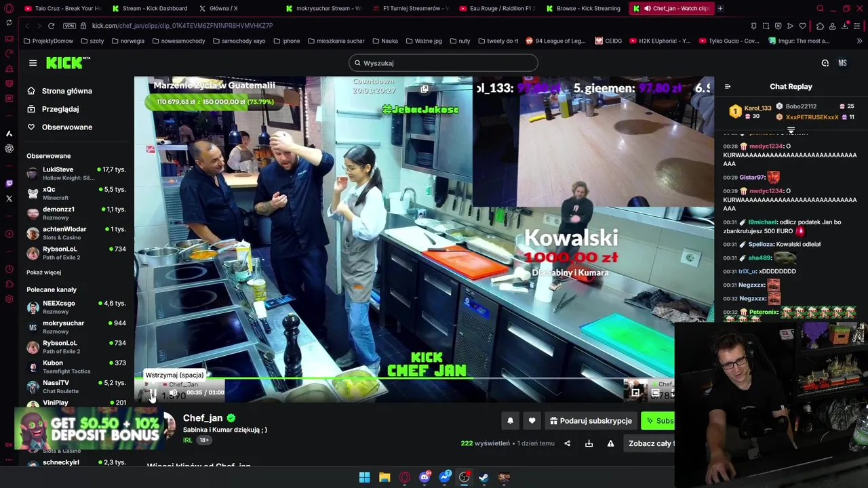
Task: Focus the Wyszukaj search field
Action: 443,63
